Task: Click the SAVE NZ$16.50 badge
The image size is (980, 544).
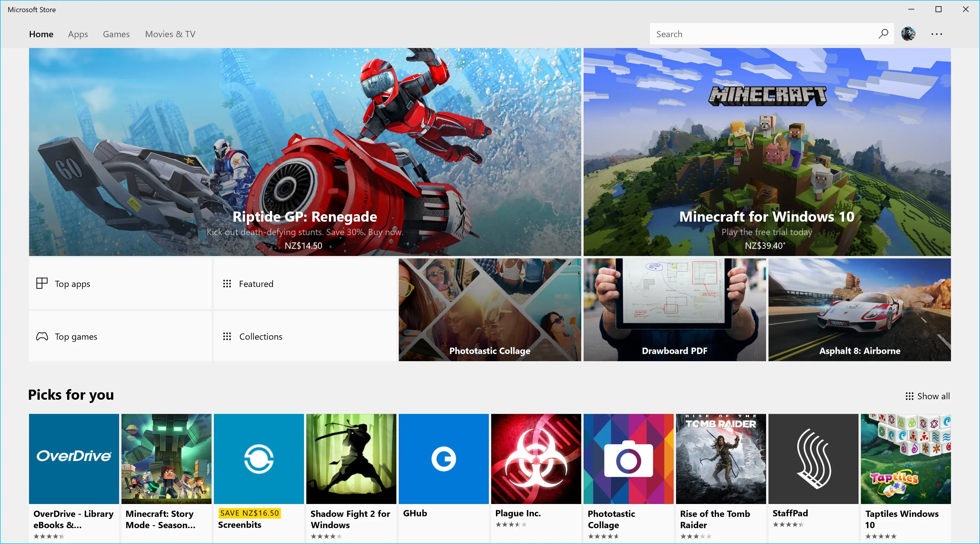Action: click(x=249, y=513)
